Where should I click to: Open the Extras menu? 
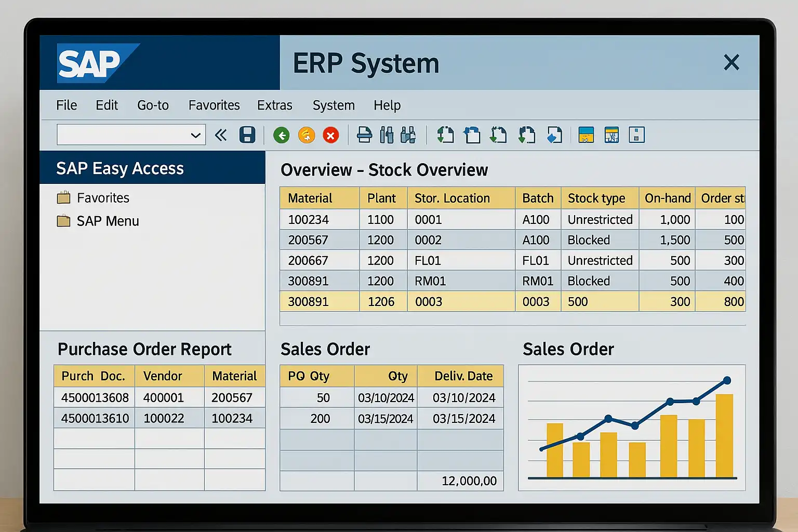pos(275,105)
